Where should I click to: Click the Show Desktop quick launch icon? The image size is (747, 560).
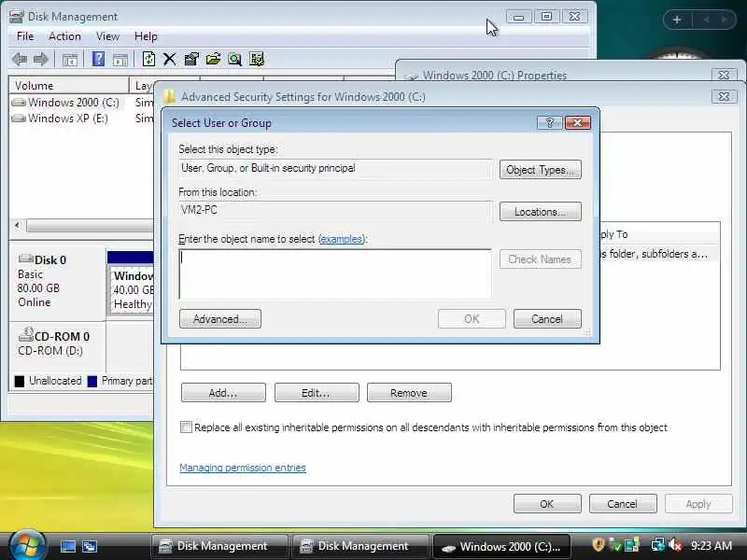(67, 546)
